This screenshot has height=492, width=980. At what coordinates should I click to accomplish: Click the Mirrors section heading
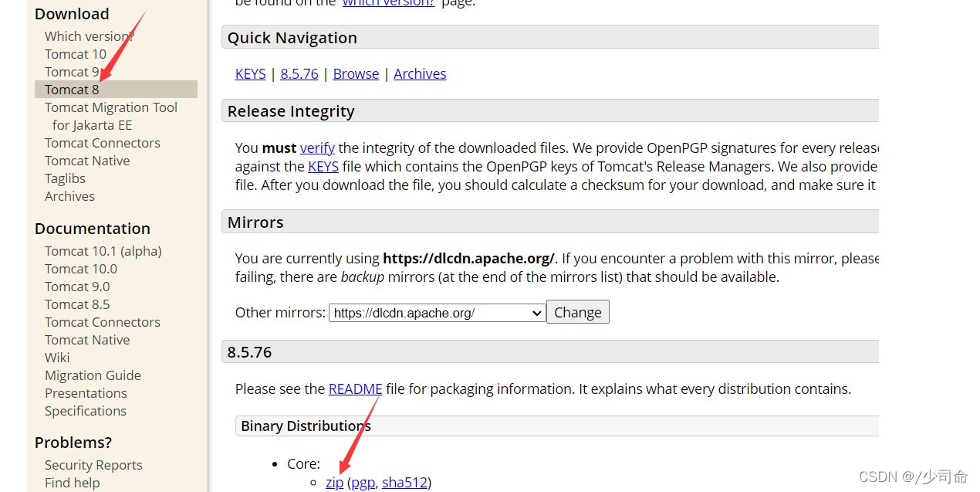click(255, 222)
